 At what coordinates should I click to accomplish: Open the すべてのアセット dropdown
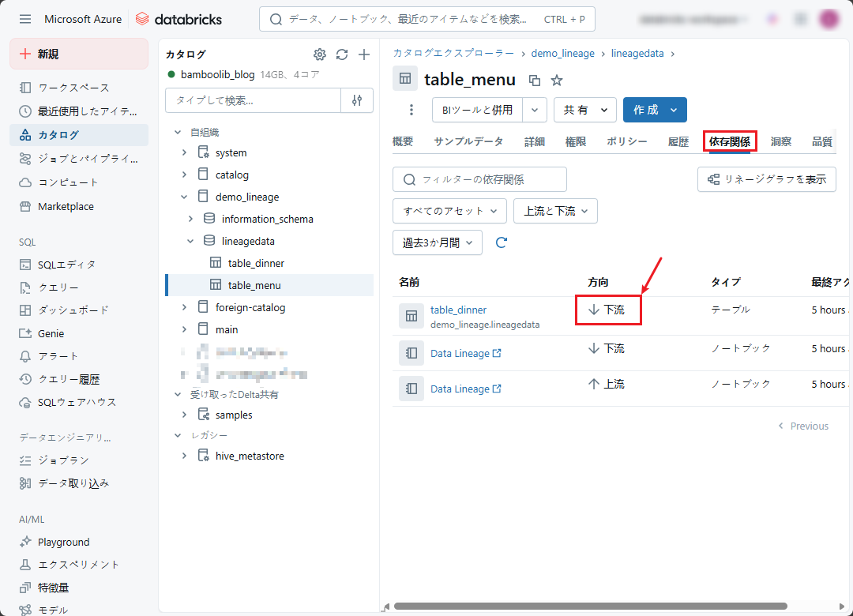click(450, 211)
